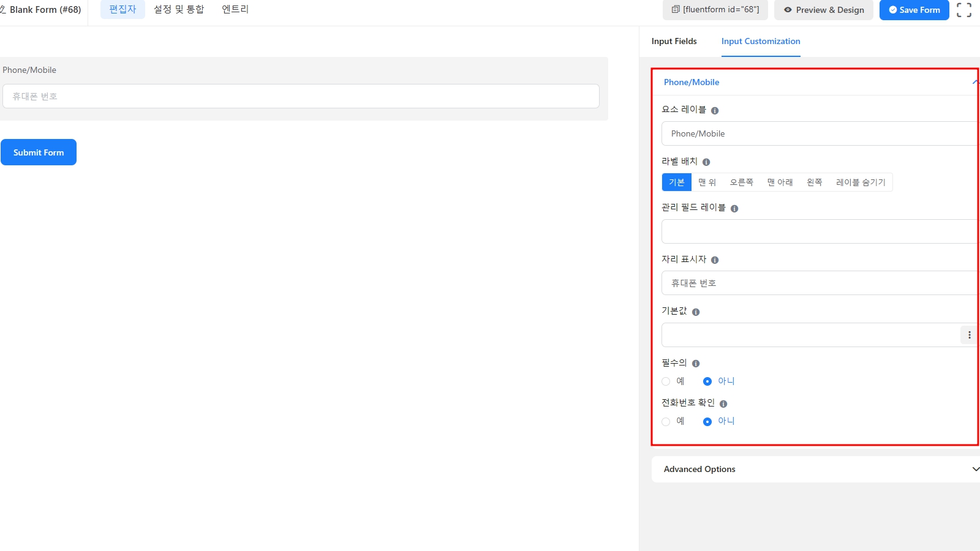Focus the 기본값 input field
Screen dimensions: 980x551
tap(811, 335)
